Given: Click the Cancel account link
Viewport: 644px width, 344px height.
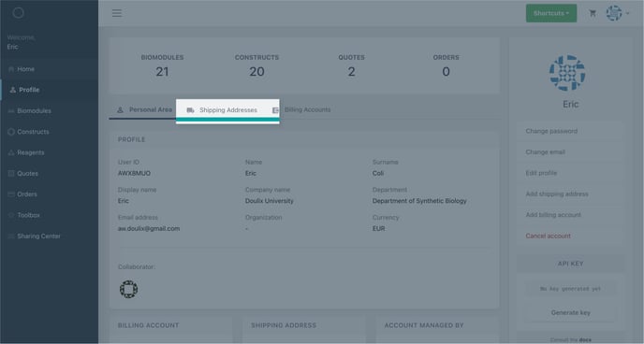Looking at the screenshot, I should [x=548, y=236].
